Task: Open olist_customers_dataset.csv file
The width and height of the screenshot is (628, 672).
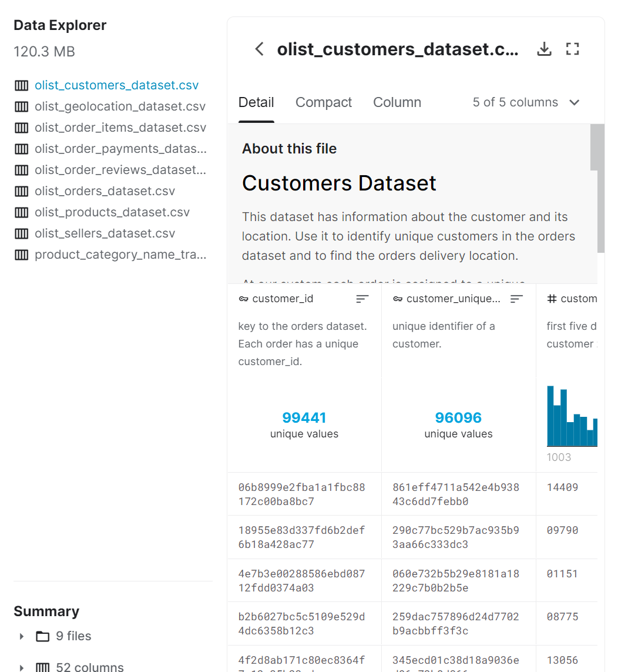Action: 116,85
